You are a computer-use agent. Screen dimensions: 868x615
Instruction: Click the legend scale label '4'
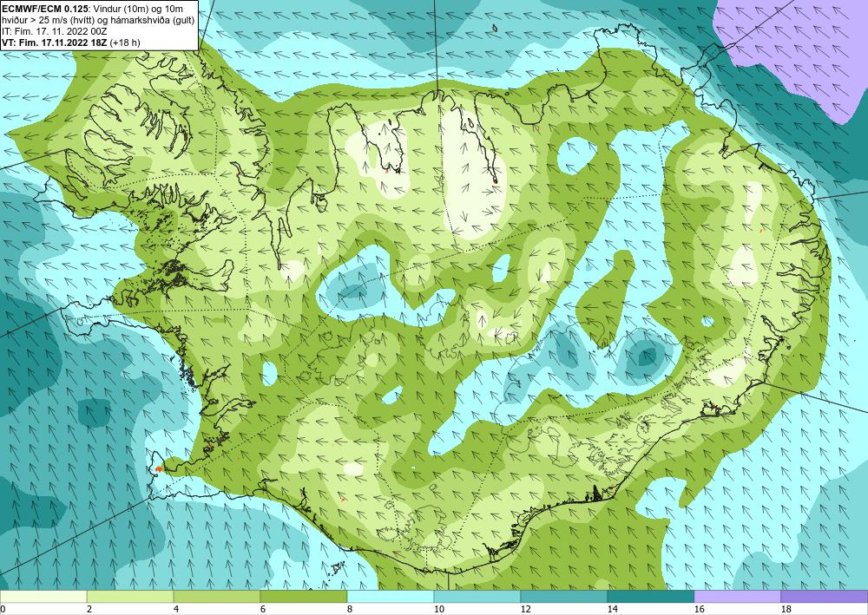click(175, 609)
